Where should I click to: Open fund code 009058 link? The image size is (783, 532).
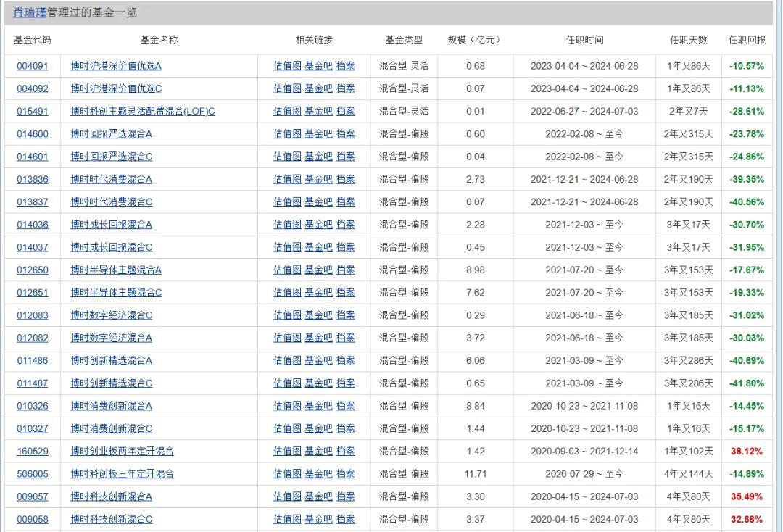(33, 520)
